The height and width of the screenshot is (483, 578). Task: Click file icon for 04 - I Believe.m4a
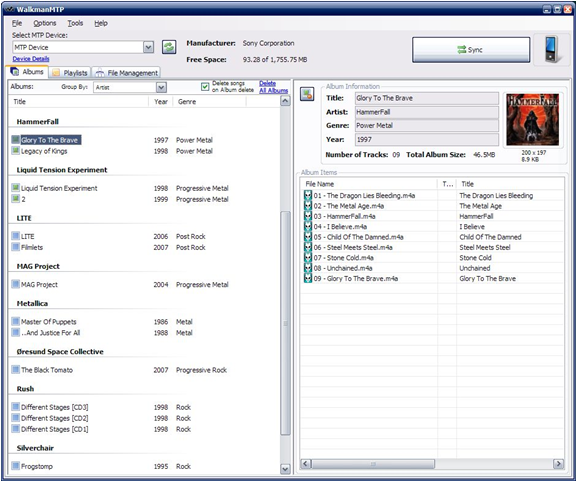[307, 226]
